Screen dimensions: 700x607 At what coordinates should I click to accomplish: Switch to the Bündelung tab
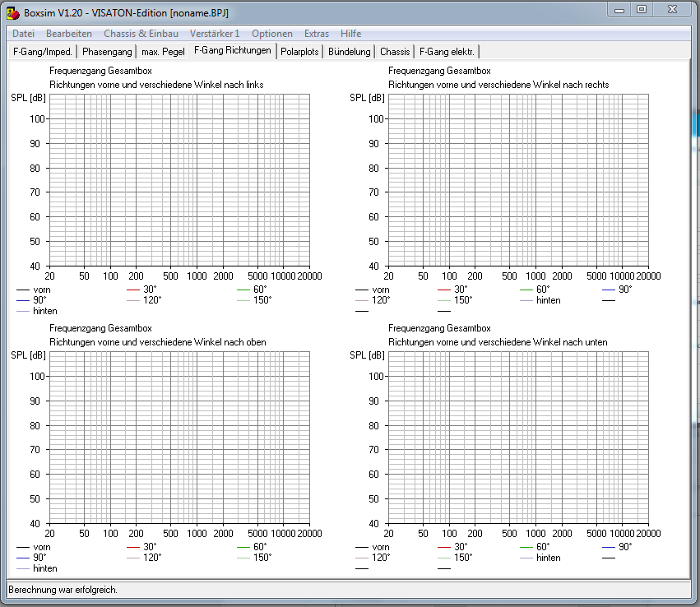[349, 51]
